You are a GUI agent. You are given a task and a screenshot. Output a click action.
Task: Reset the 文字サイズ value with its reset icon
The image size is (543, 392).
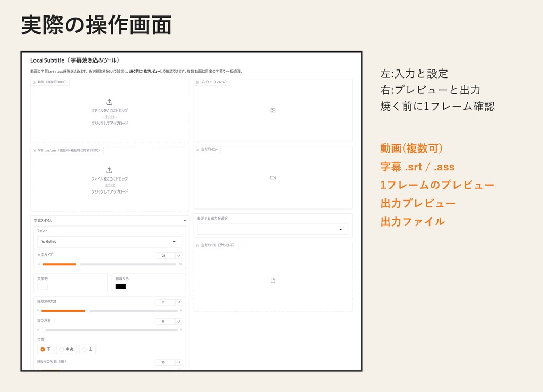pos(179,256)
